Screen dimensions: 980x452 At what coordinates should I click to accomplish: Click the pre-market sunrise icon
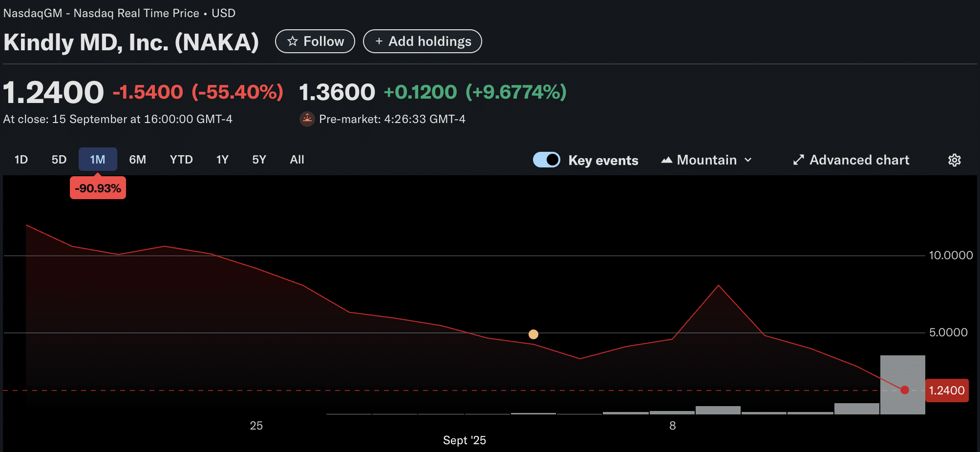[307, 119]
